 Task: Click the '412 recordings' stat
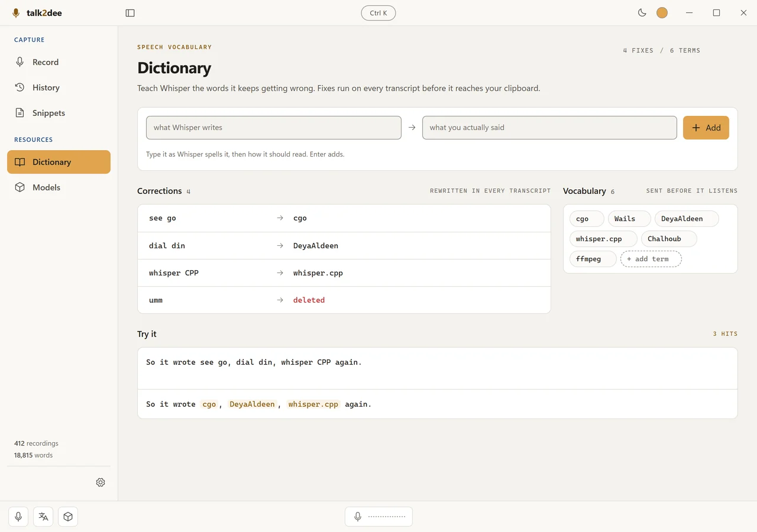36,443
